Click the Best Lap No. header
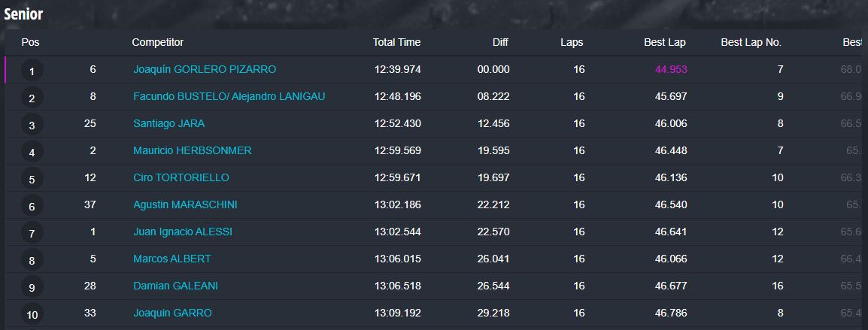868x330 pixels. point(751,43)
